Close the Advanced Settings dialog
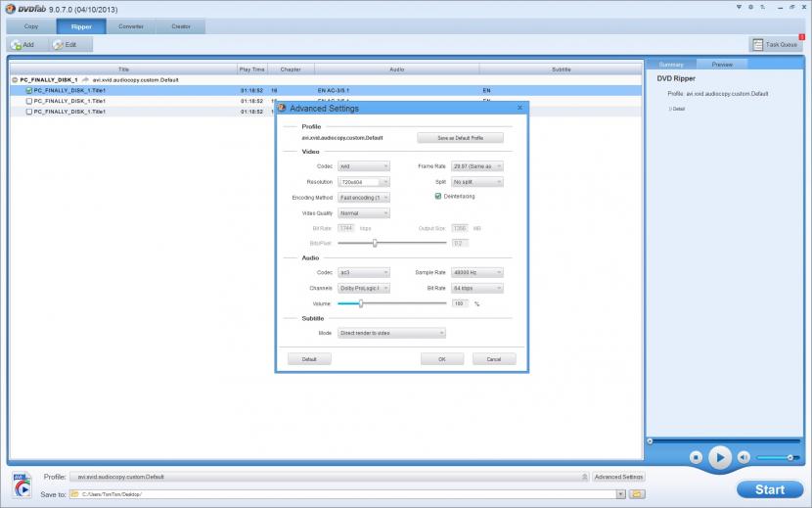 (x=519, y=108)
